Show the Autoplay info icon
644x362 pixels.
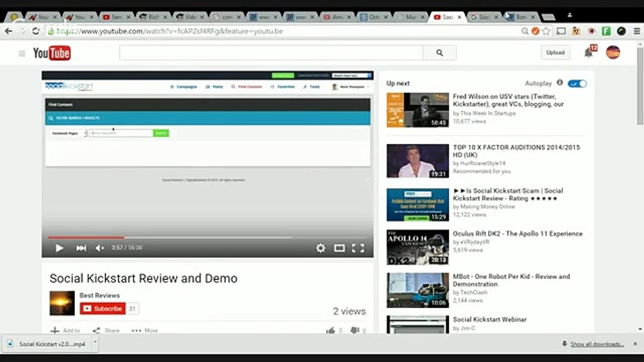[x=559, y=83]
